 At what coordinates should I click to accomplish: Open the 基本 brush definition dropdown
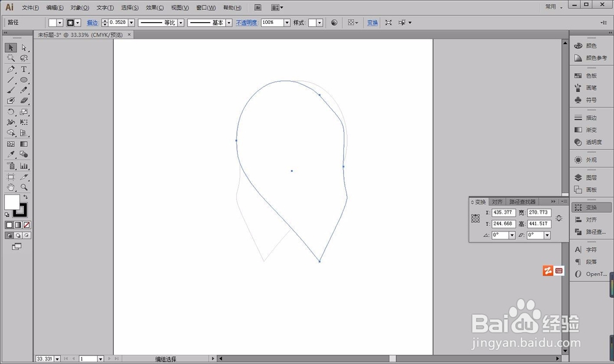pos(229,23)
